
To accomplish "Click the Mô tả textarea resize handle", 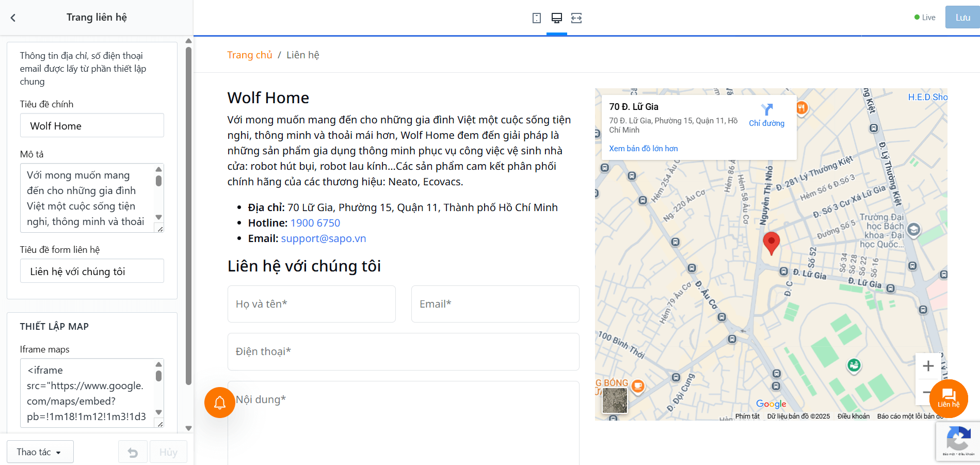I will [x=160, y=229].
